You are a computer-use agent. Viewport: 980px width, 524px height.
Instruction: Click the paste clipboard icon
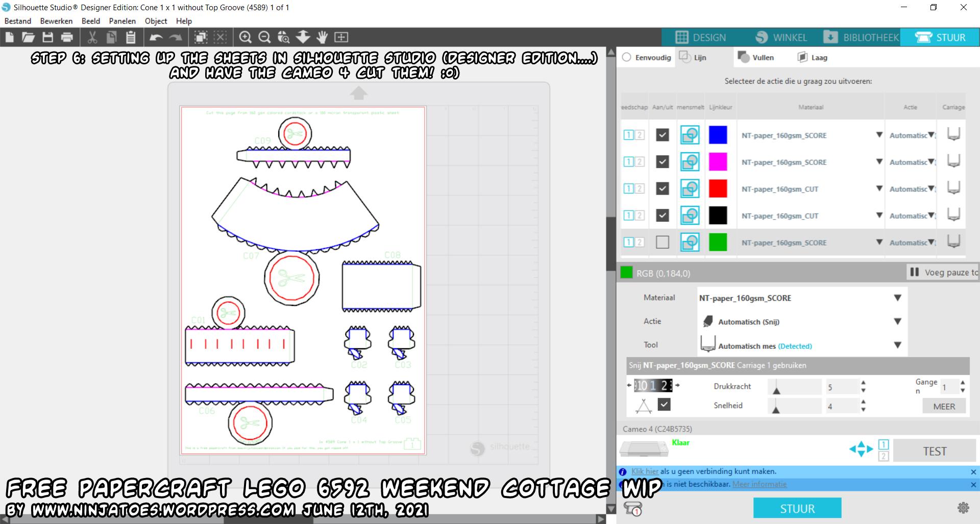coord(131,37)
